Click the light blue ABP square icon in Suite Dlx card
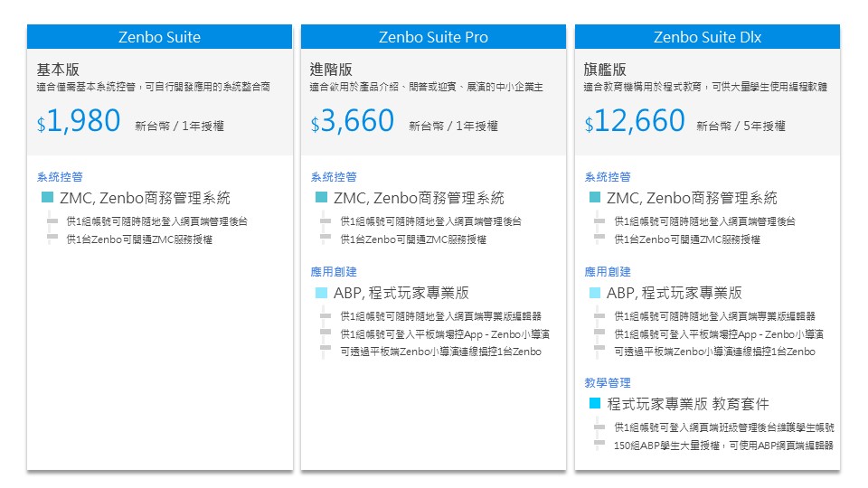The image size is (868, 488). pyautogui.click(x=594, y=293)
